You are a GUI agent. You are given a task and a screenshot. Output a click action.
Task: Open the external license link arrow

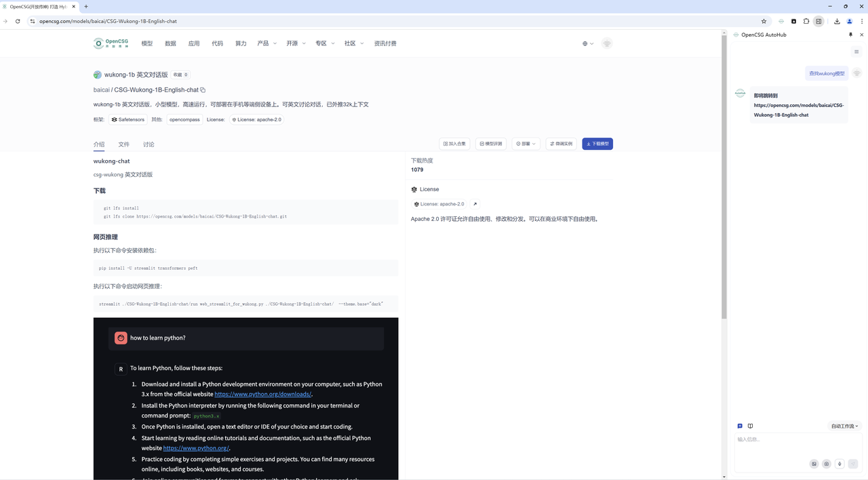(x=475, y=204)
